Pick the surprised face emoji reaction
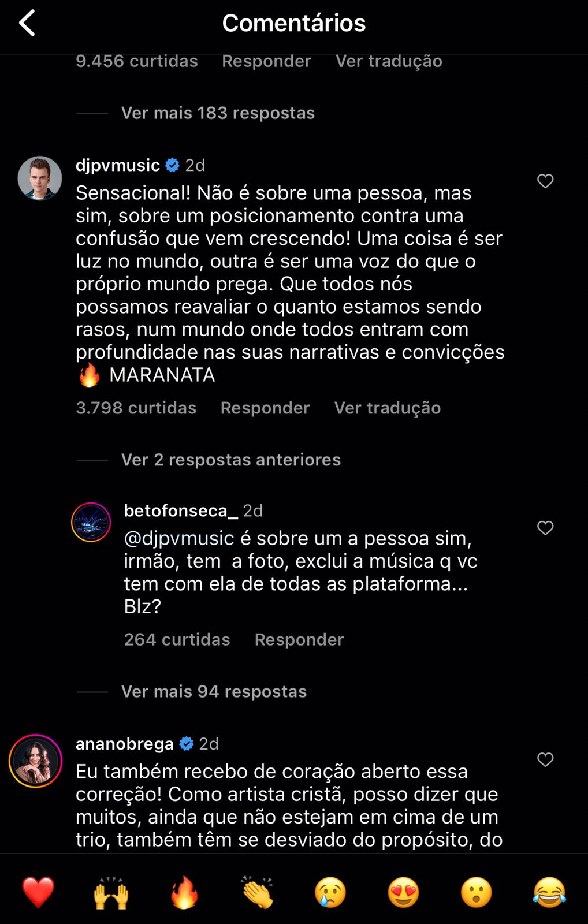 (x=477, y=892)
